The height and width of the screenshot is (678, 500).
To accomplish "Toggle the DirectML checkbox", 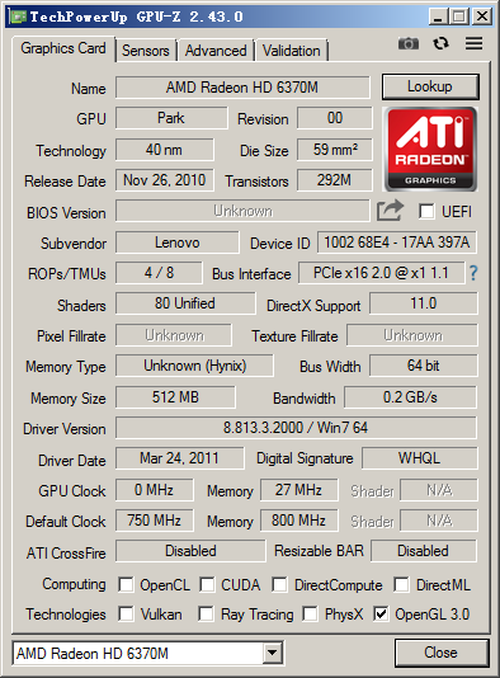I will tap(401, 584).
